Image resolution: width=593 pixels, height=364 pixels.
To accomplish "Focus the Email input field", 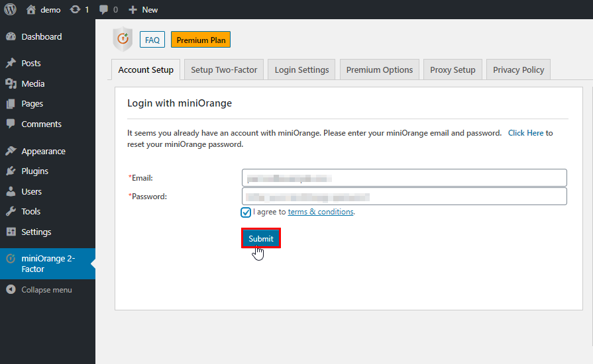I will pyautogui.click(x=404, y=178).
